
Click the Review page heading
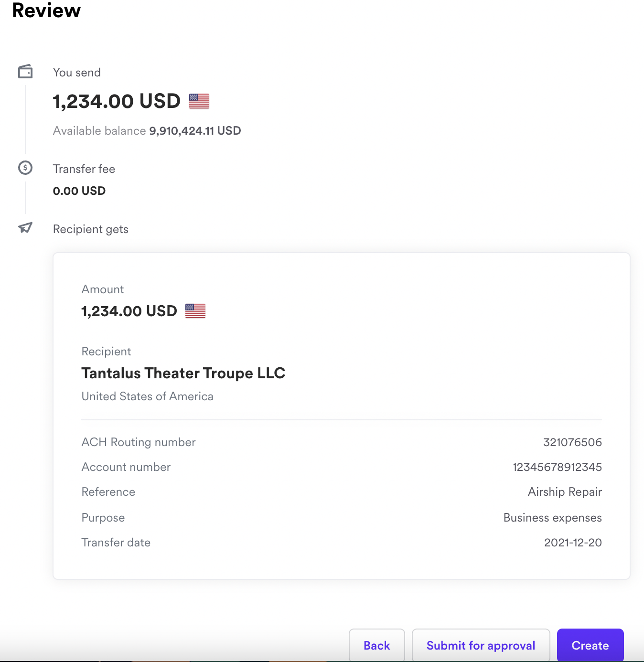pyautogui.click(x=46, y=11)
